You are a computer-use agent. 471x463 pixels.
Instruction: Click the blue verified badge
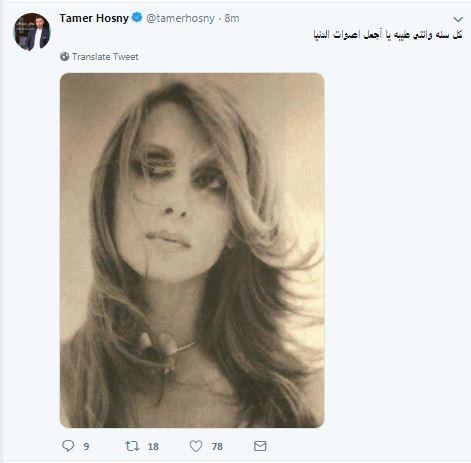(137, 17)
